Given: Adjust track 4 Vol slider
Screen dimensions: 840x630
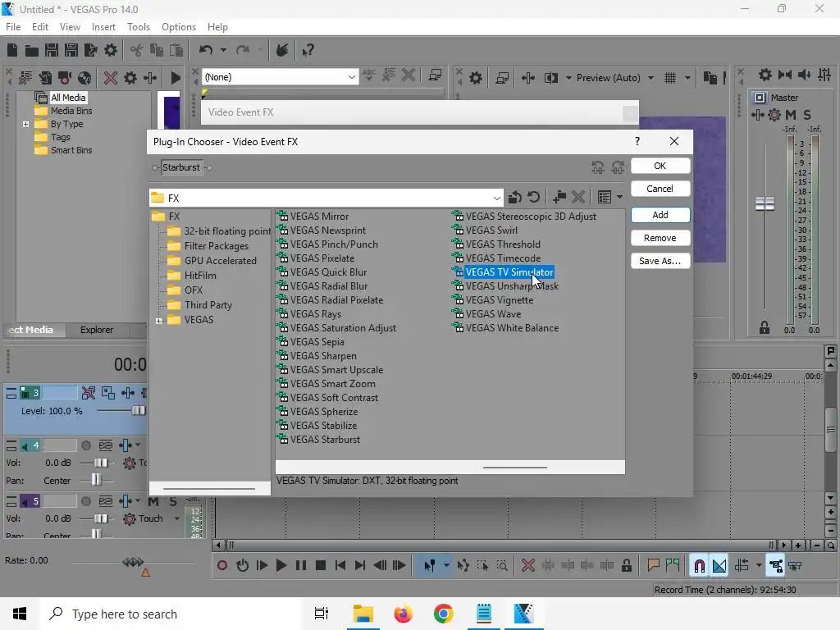Looking at the screenshot, I should (x=101, y=463).
